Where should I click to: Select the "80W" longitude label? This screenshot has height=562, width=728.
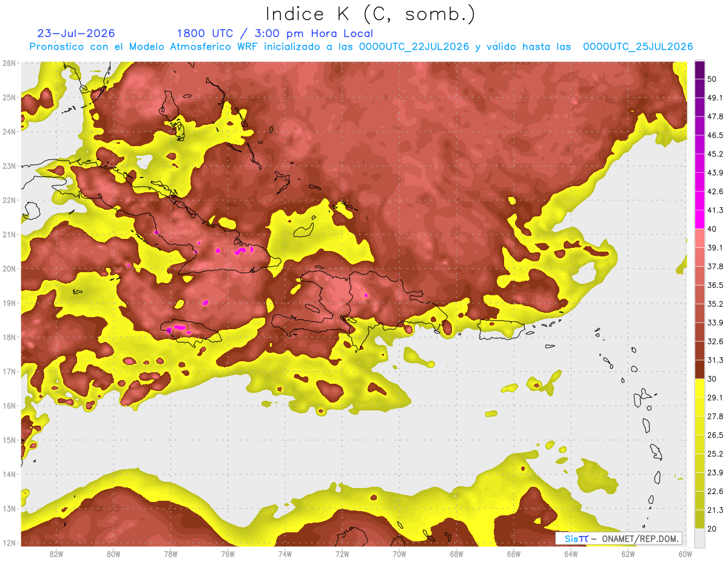click(113, 554)
